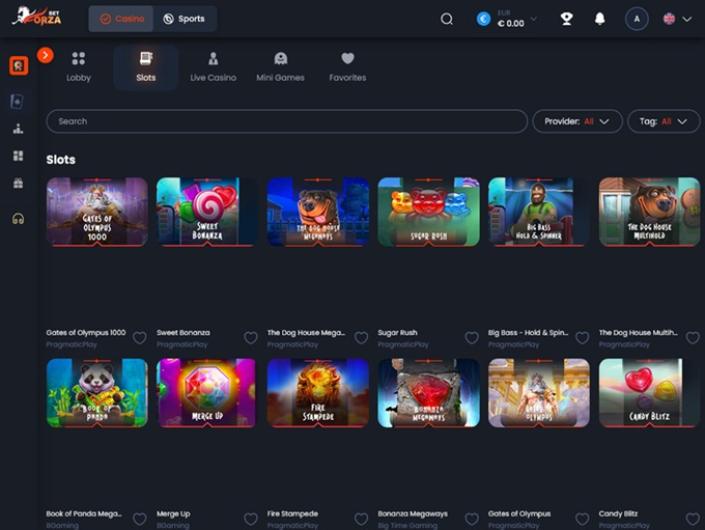Open the Tag filter dropdown
The image size is (705, 530).
pyautogui.click(x=663, y=121)
